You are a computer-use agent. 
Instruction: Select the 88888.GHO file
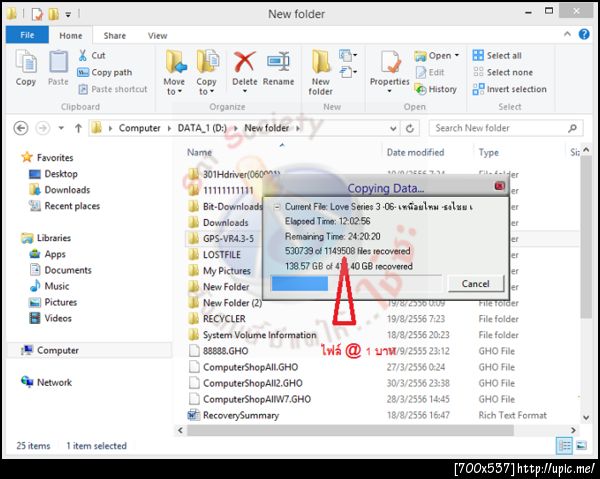coord(218,351)
